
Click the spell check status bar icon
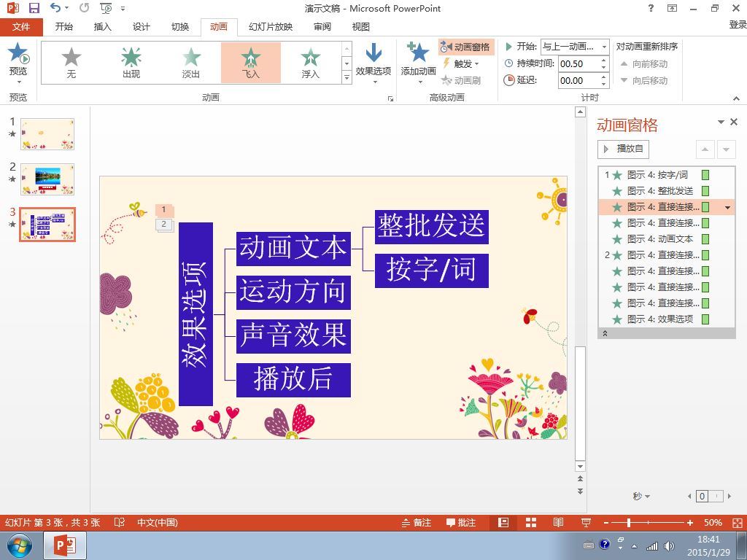[x=120, y=522]
